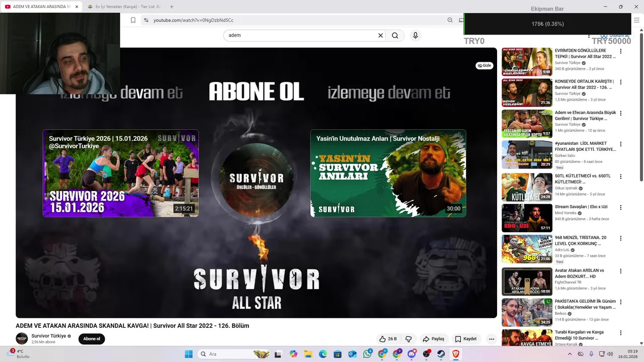Screen dimensions: 644x362
Task: Open the Windows Start menu
Action: 189,354
